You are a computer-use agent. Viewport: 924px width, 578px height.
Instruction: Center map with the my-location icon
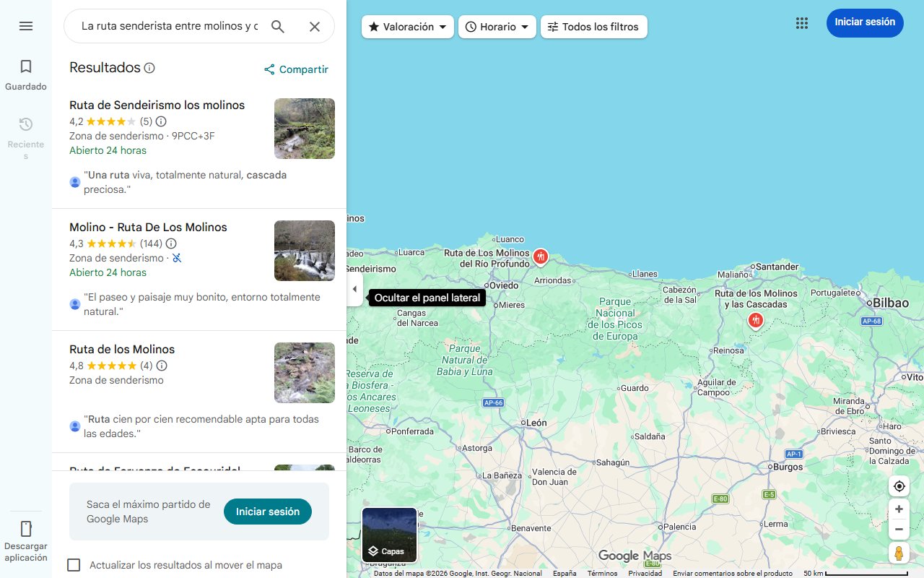(x=899, y=486)
